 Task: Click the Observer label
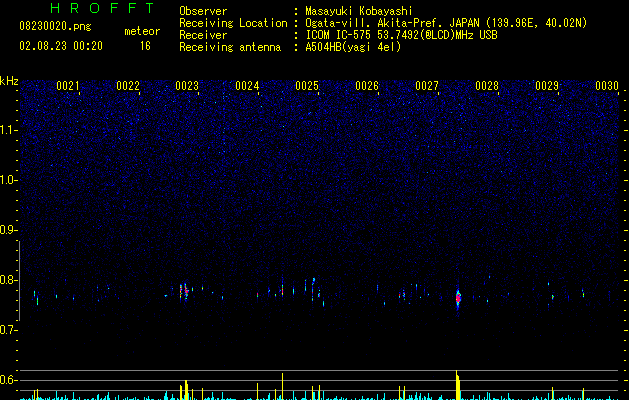coord(203,11)
